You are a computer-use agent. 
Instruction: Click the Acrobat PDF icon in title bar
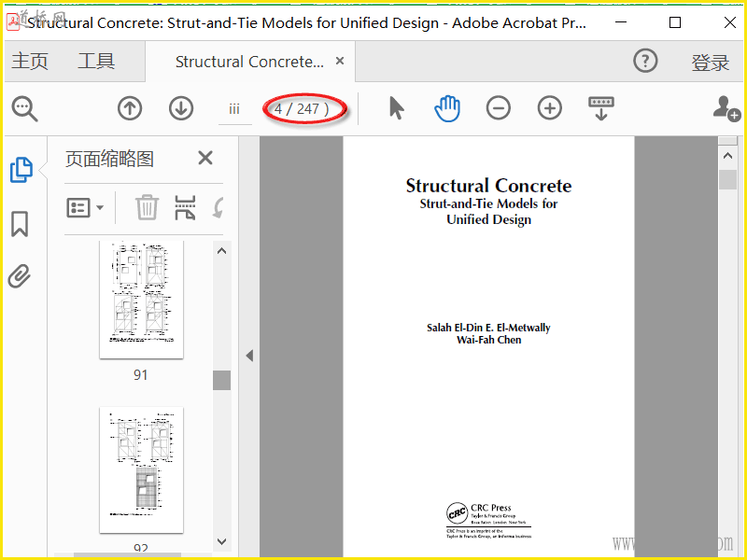click(13, 21)
